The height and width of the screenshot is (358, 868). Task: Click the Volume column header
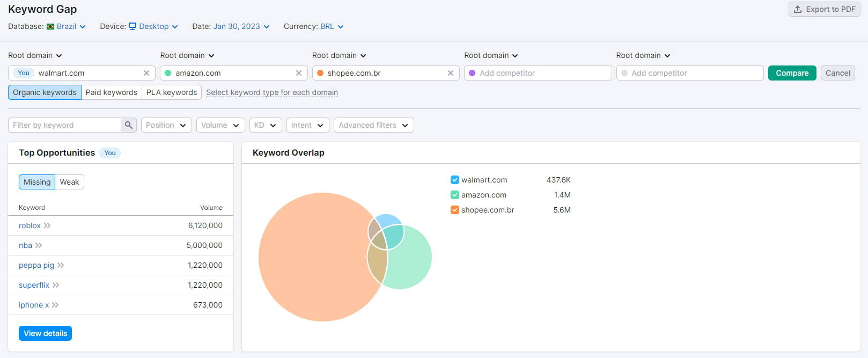tap(211, 208)
